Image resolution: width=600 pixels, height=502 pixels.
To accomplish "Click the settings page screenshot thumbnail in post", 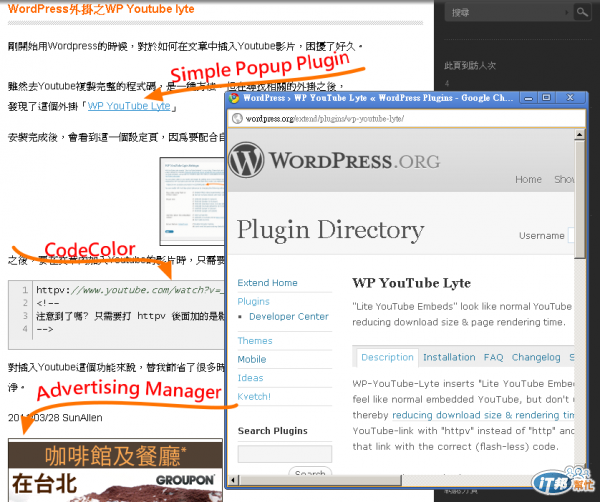I will [x=192, y=201].
